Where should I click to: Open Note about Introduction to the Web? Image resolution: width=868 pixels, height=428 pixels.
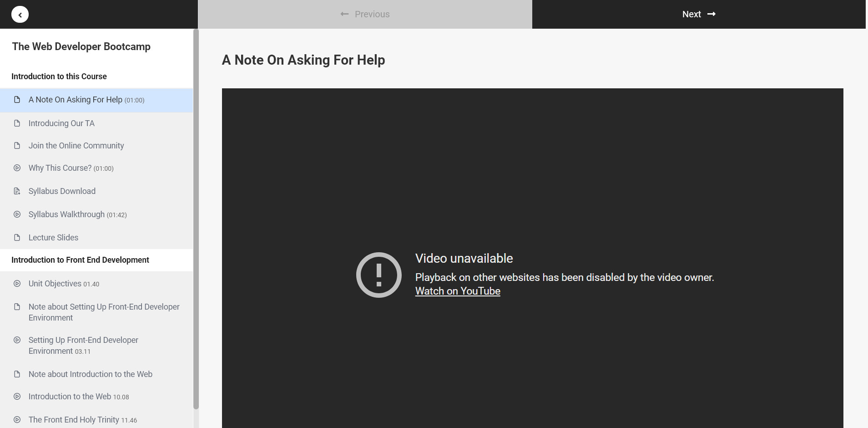point(90,374)
